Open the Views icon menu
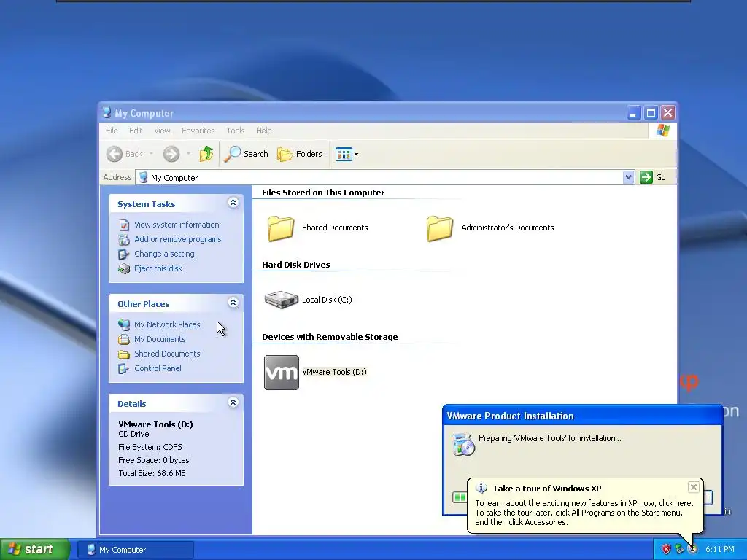This screenshot has height=560, width=747. pos(347,154)
